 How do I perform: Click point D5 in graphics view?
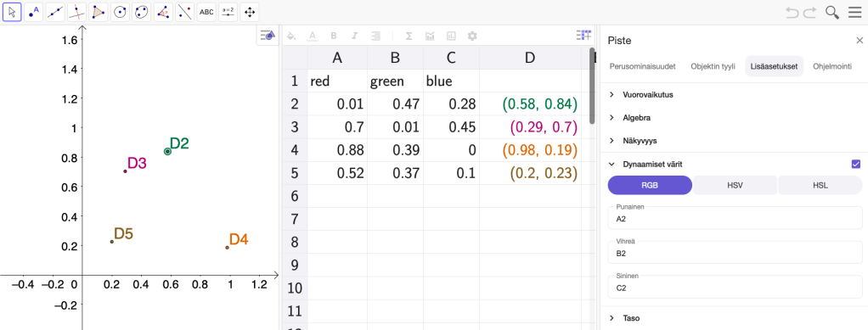pos(112,242)
